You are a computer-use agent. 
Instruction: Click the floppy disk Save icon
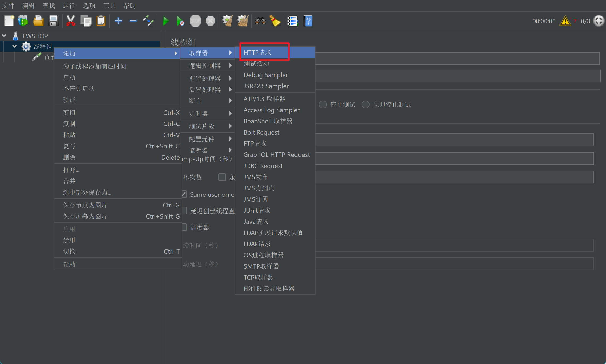point(53,21)
